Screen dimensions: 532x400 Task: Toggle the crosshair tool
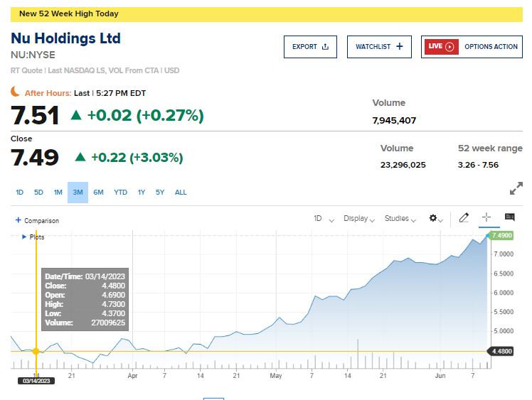click(x=486, y=217)
